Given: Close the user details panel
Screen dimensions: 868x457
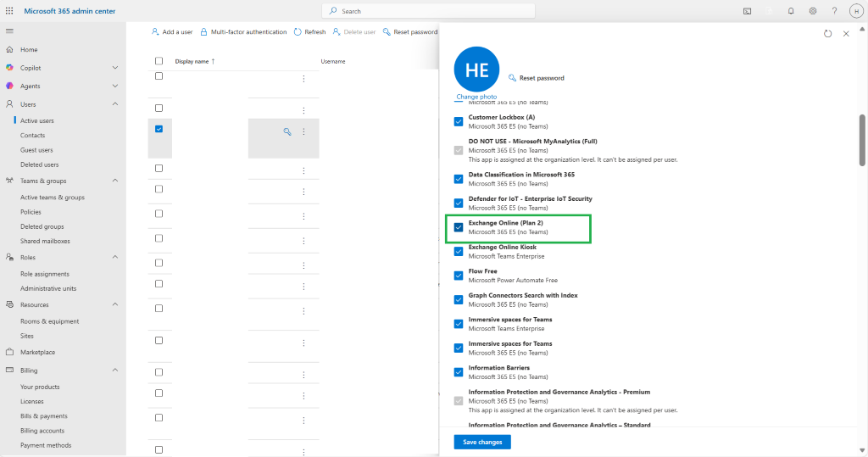Looking at the screenshot, I should pos(846,34).
